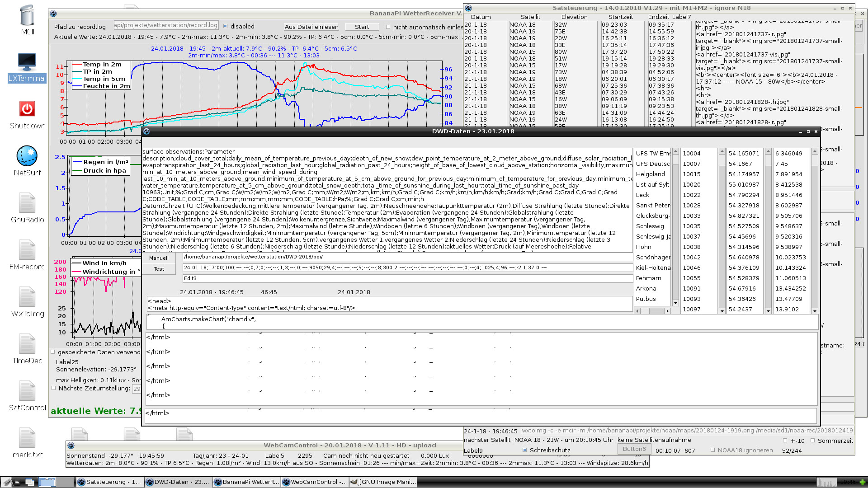This screenshot has width=868, height=488.
Task: Switch to WebCamControl in the taskbar
Action: pos(314,482)
